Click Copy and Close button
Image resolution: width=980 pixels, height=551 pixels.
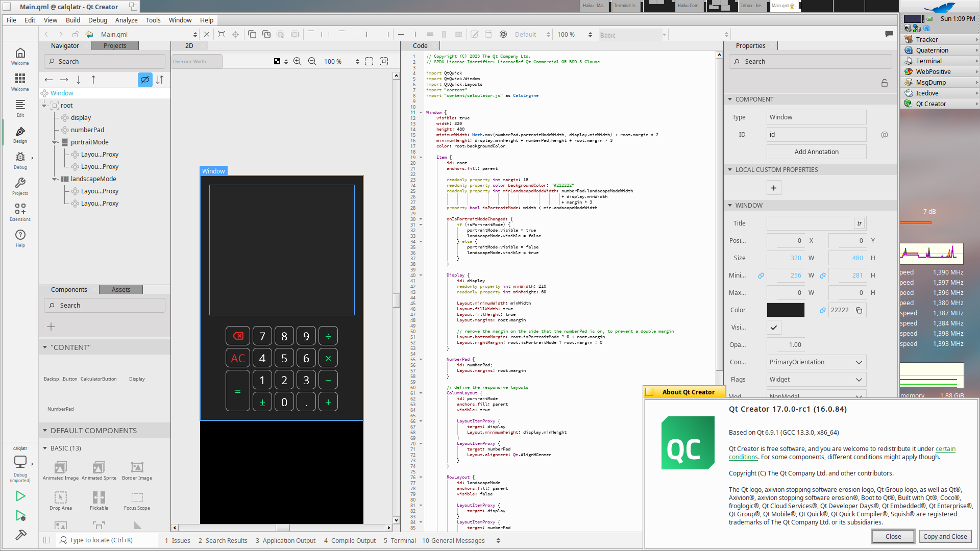tap(945, 537)
